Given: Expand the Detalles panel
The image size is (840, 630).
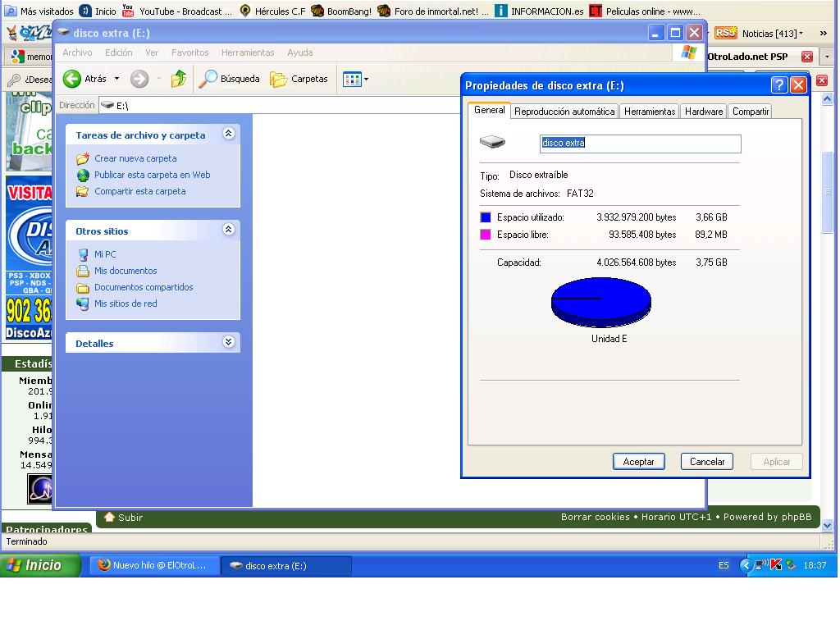Looking at the screenshot, I should [229, 343].
